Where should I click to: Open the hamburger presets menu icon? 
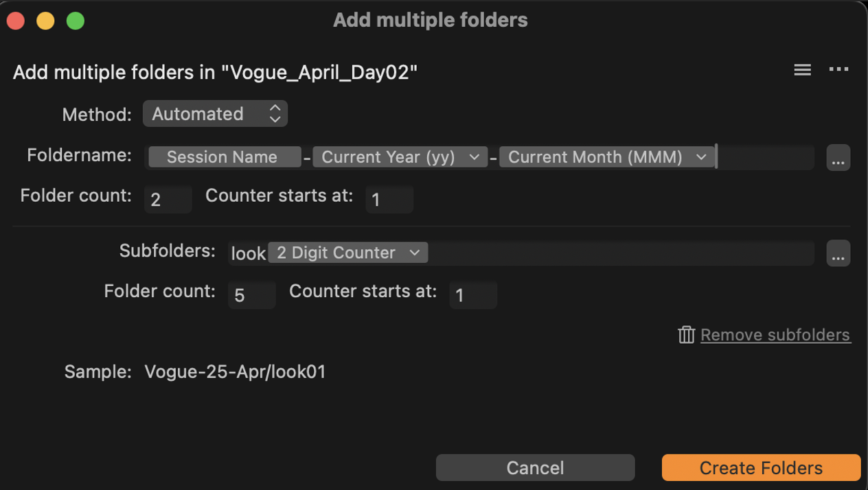pos(802,70)
